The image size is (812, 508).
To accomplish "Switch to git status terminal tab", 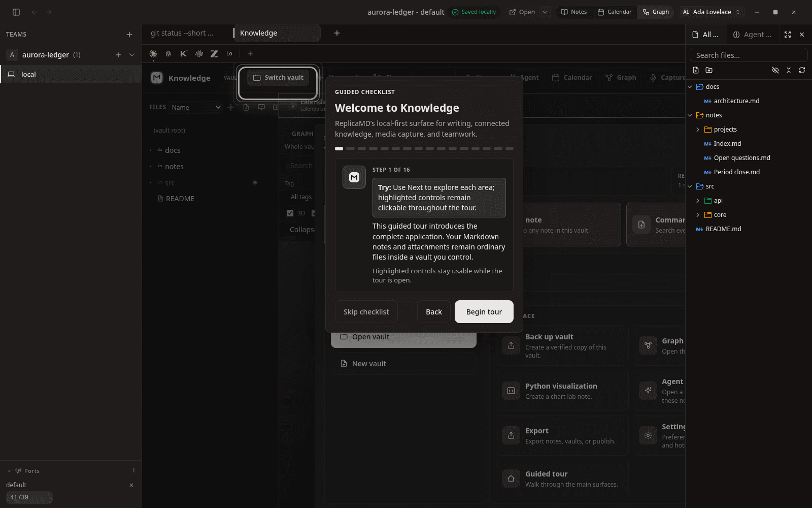I will 182,33.
